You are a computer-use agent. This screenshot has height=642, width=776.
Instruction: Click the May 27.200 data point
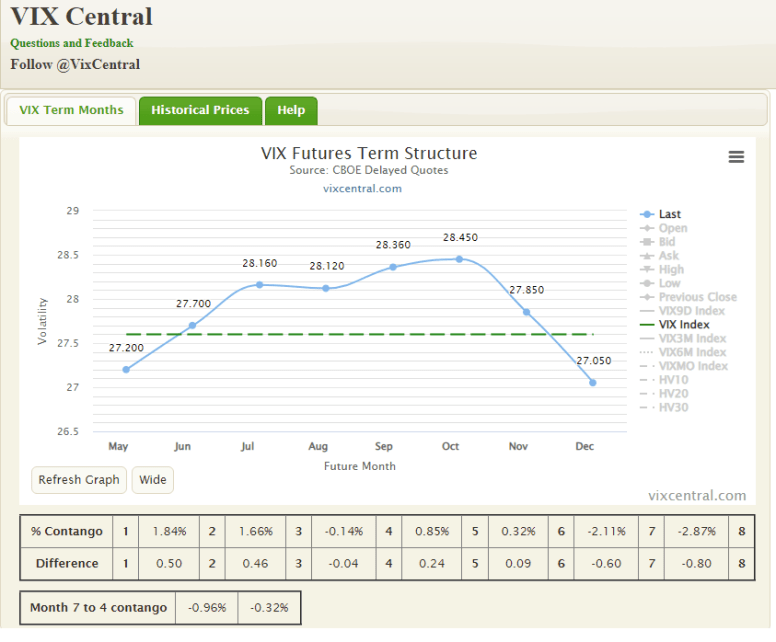tap(126, 369)
